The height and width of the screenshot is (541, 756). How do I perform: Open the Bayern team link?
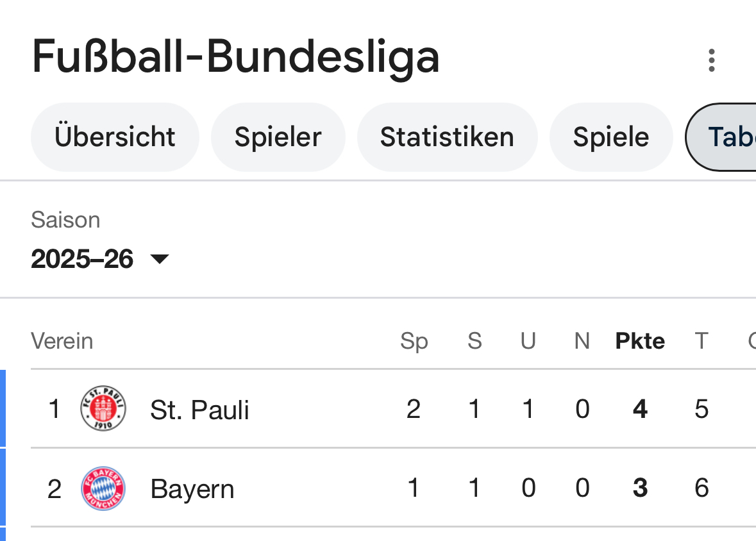coord(192,489)
